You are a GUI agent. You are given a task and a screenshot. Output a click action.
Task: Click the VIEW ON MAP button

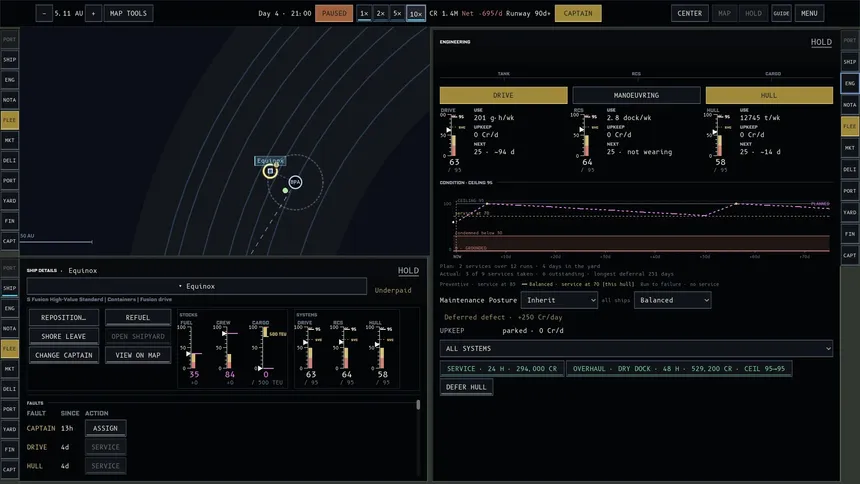pyautogui.click(x=138, y=355)
